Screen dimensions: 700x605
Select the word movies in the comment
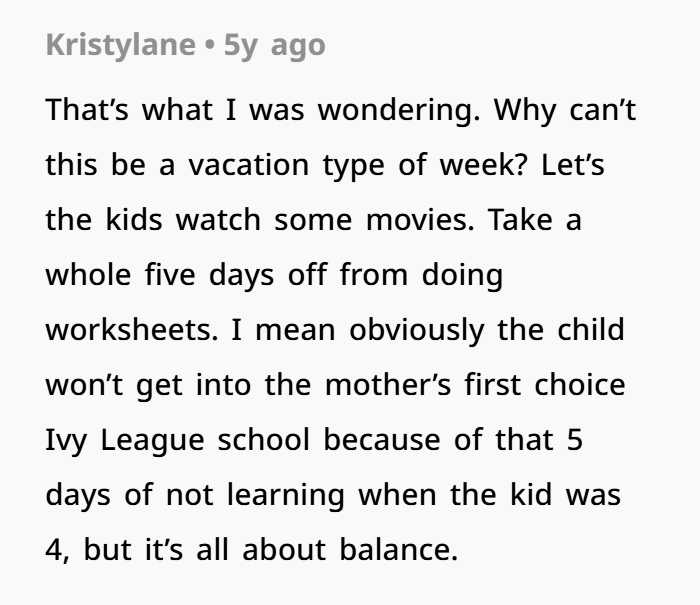click(420, 220)
